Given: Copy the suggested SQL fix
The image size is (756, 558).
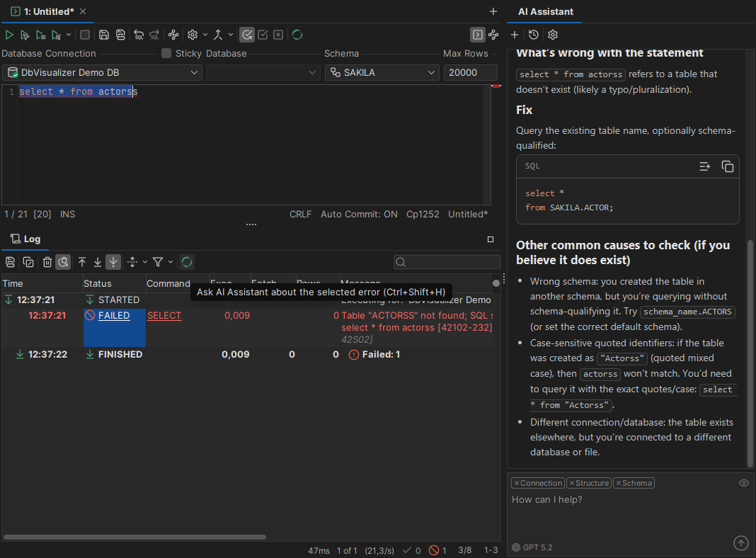Looking at the screenshot, I should point(728,166).
